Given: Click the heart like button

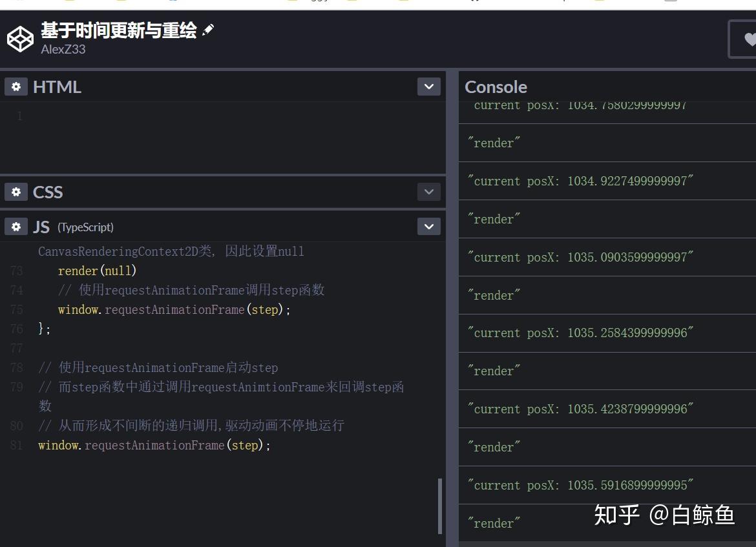Looking at the screenshot, I should click(745, 39).
